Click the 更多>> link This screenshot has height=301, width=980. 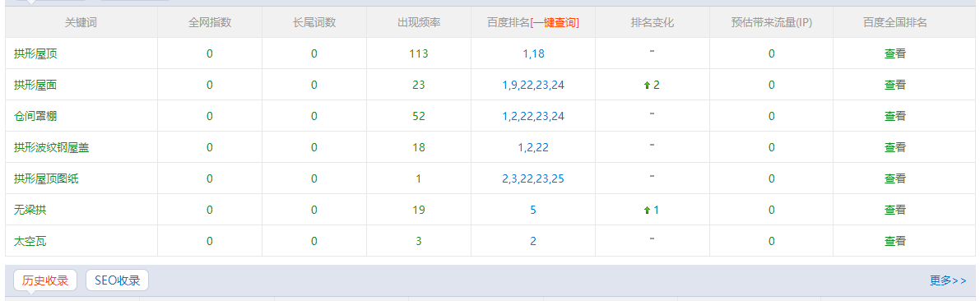[x=948, y=280]
